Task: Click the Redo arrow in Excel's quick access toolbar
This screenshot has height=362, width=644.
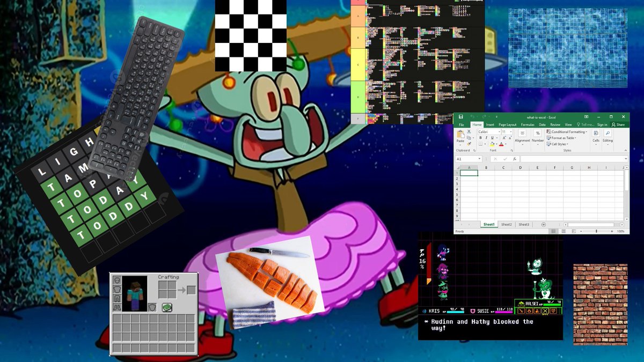Action: coord(484,116)
